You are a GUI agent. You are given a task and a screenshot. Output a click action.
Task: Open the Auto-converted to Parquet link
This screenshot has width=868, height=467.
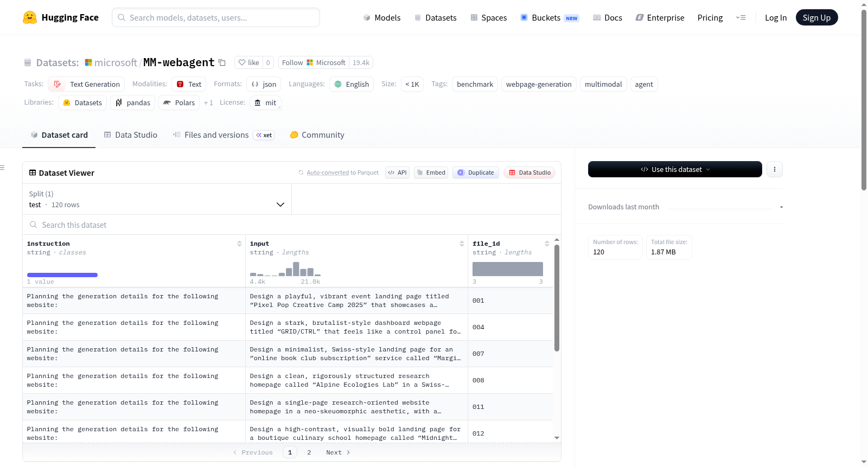pyautogui.click(x=342, y=172)
